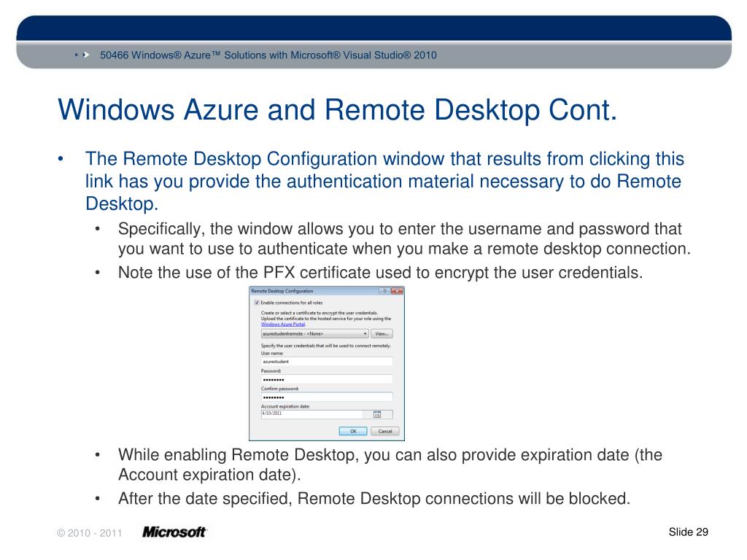Click the arrow bullet icon in header
Image resolution: width=747 pixels, height=560 pixels.
click(x=82, y=55)
